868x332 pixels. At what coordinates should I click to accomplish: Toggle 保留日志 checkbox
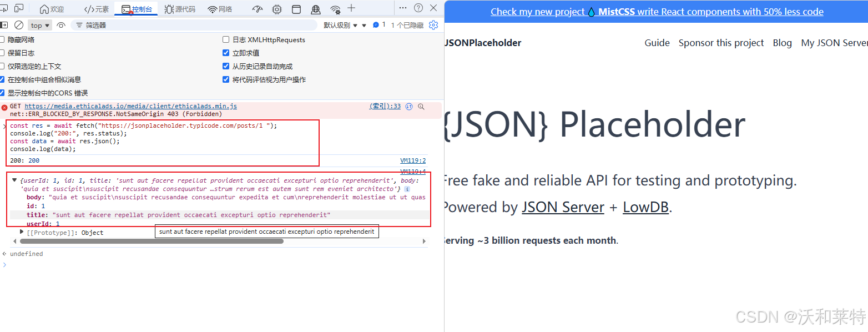[2, 53]
